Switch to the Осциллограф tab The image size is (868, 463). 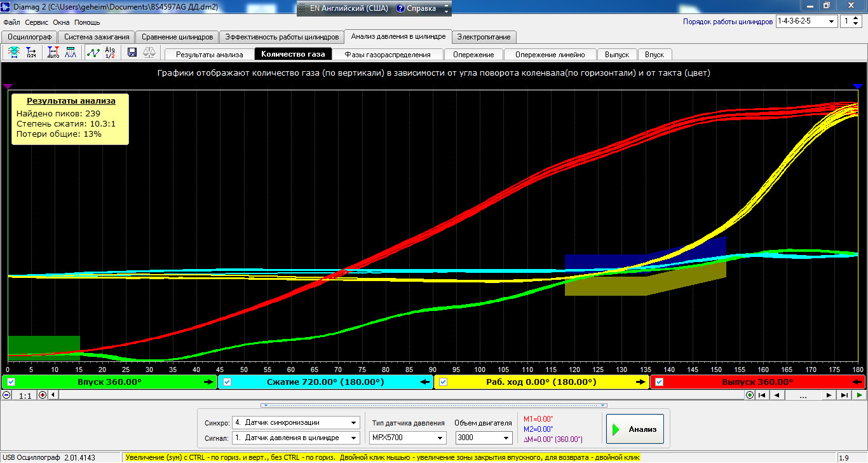point(29,37)
